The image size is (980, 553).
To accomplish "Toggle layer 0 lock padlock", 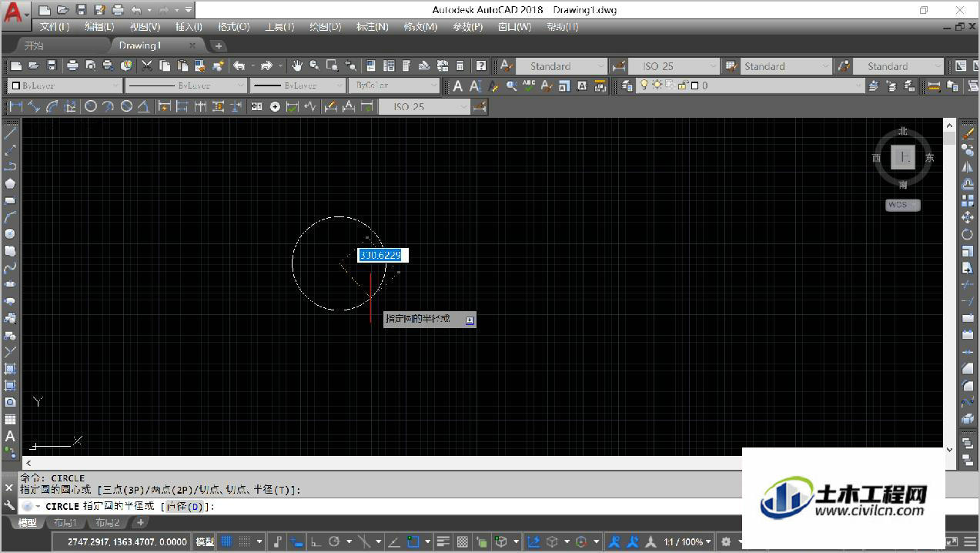I will click(x=682, y=85).
